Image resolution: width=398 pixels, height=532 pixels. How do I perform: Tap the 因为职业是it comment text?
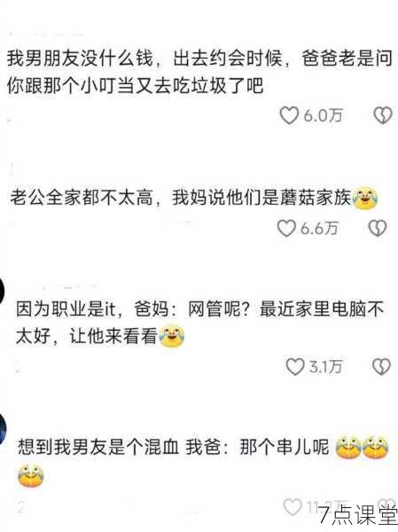coord(200,323)
